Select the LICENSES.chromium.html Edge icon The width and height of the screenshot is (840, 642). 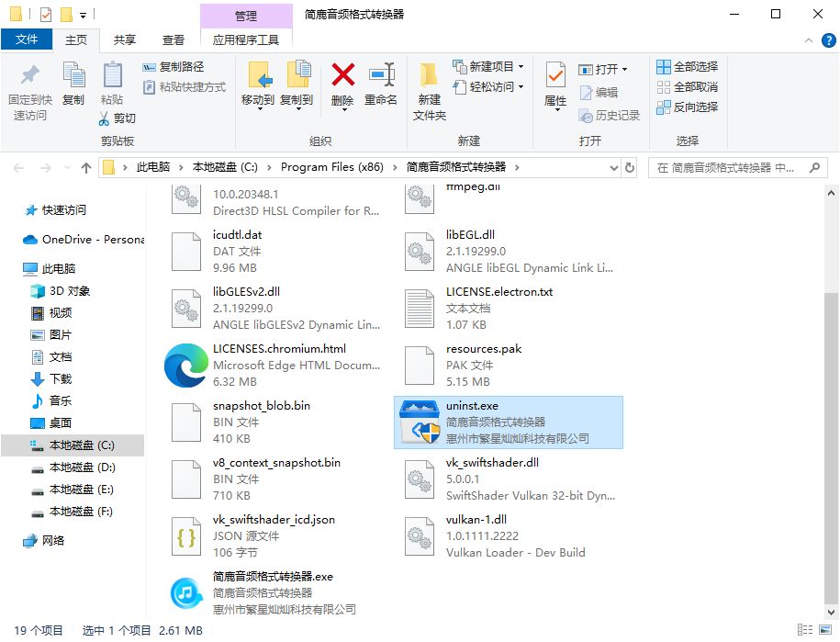coord(185,366)
